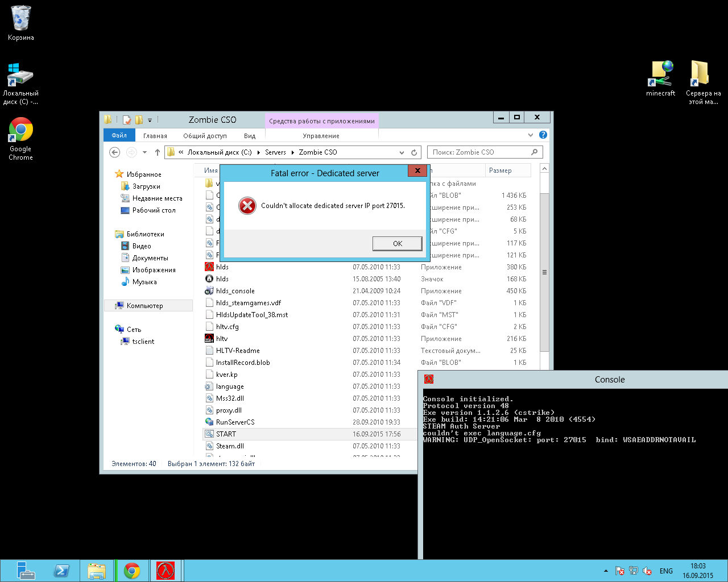Close the Fatal error - Dedicated server dialog

point(417,171)
